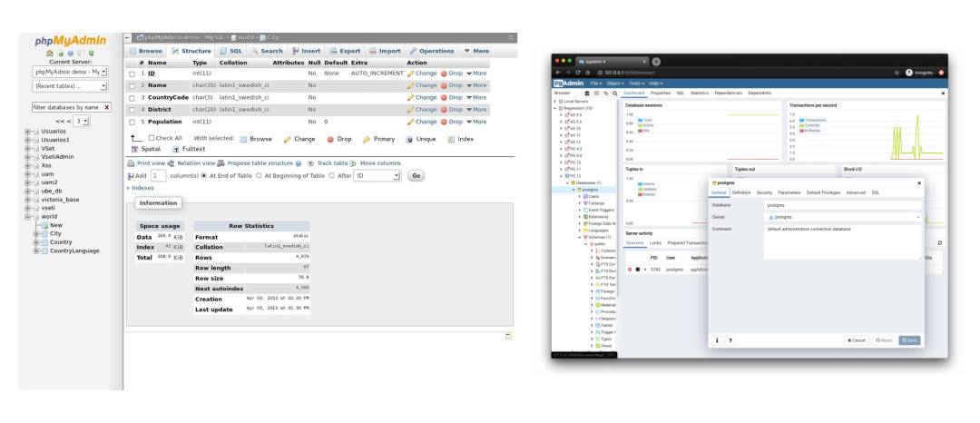Toggle the Check All checkbox

[x=152, y=138]
